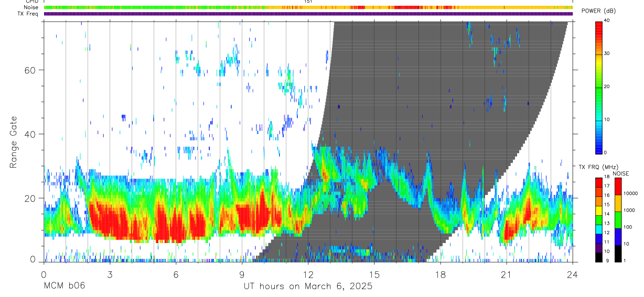Click the purple TX Freq strip

[308, 14]
